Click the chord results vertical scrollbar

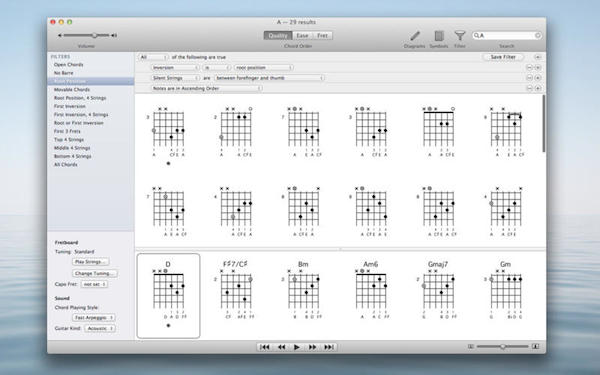pos(543,123)
